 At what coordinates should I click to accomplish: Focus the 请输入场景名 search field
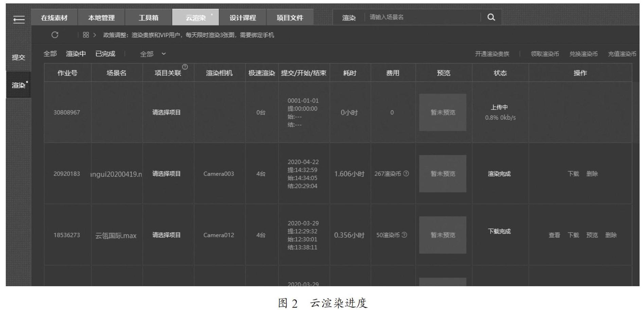point(423,17)
